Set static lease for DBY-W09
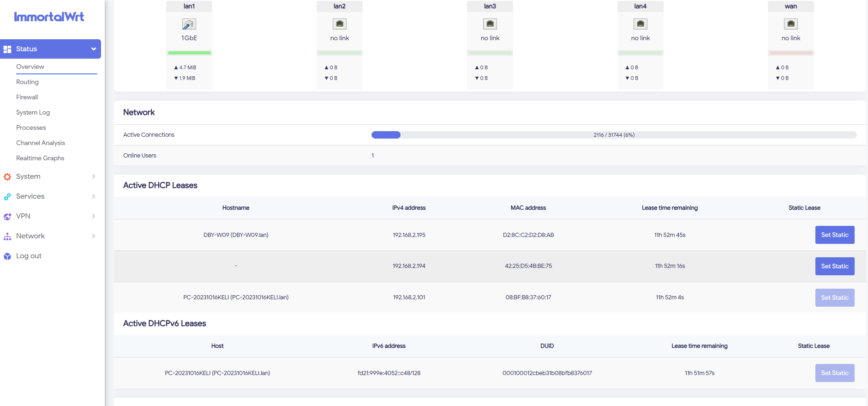The image size is (868, 406). (835, 235)
